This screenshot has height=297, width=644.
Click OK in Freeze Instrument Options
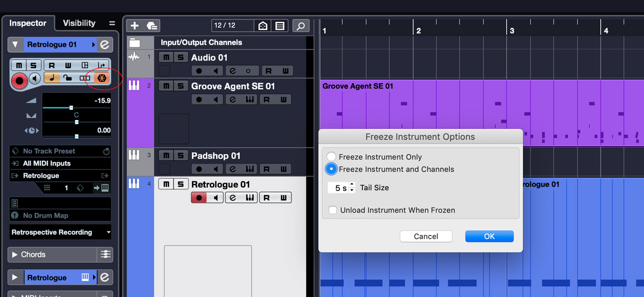(x=489, y=236)
